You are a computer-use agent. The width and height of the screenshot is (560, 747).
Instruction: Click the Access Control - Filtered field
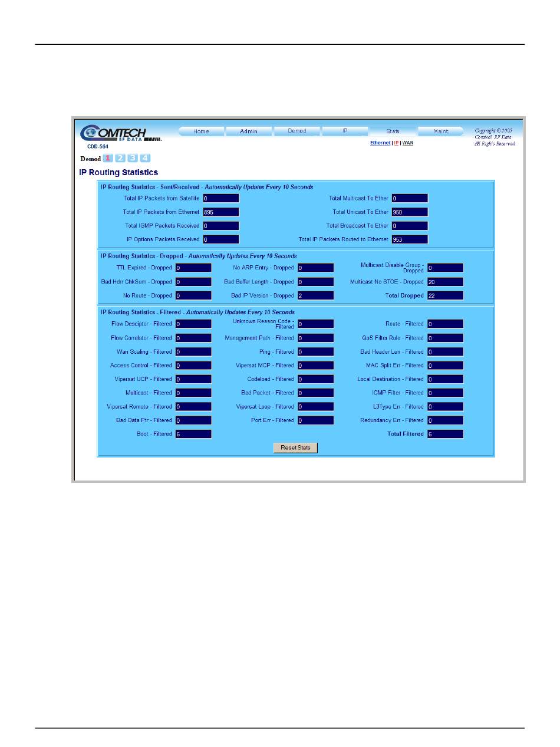pyautogui.click(x=193, y=366)
